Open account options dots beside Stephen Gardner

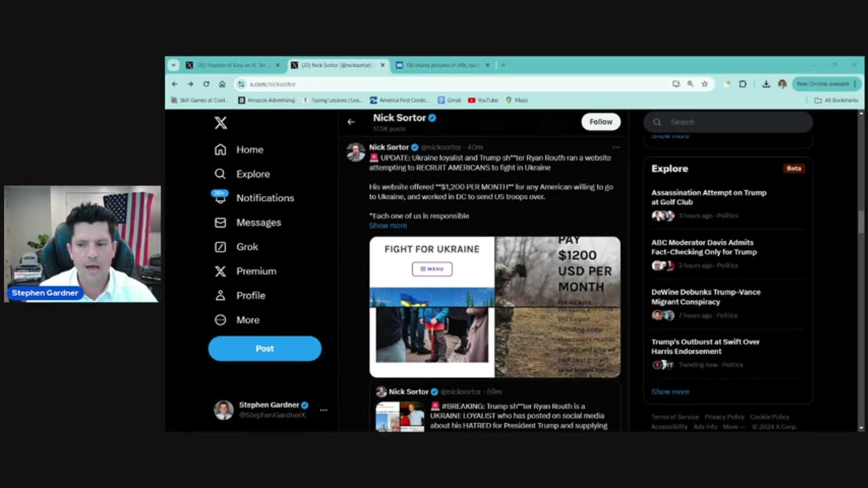click(x=323, y=410)
